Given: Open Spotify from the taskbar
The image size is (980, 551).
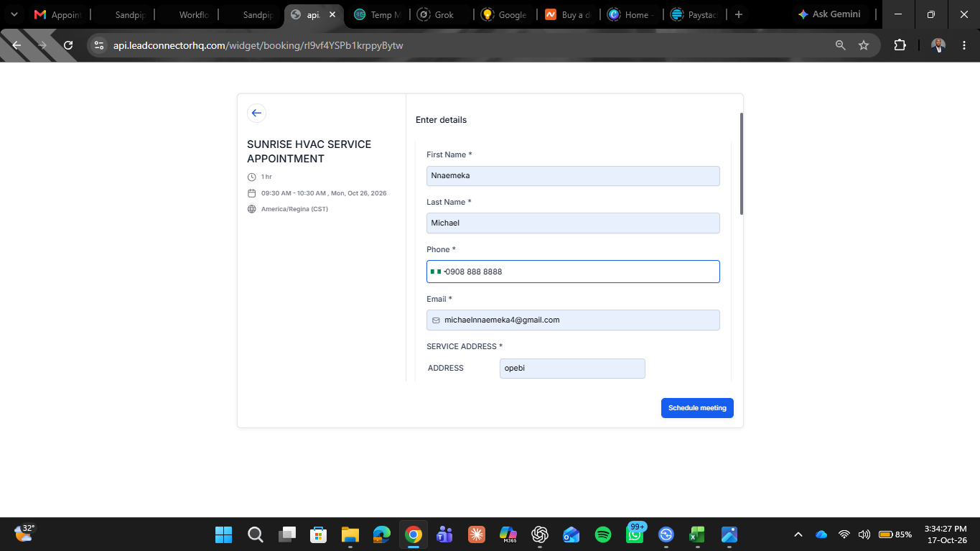Looking at the screenshot, I should click(x=603, y=534).
